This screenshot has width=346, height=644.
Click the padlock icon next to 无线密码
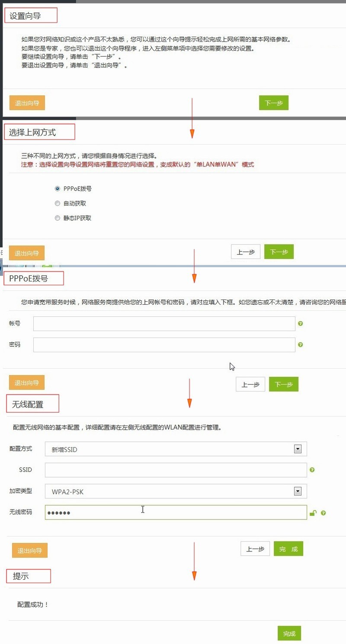point(313,513)
